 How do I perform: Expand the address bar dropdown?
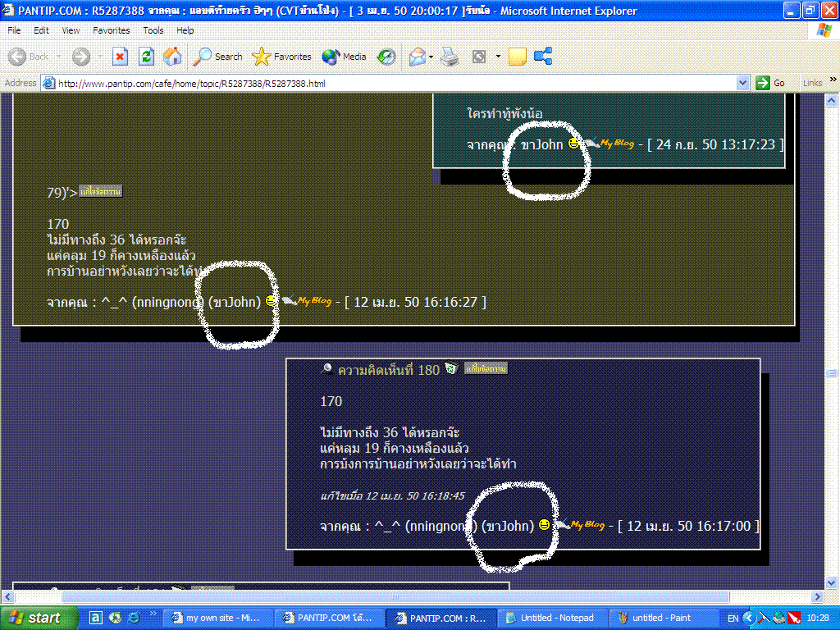coord(742,83)
